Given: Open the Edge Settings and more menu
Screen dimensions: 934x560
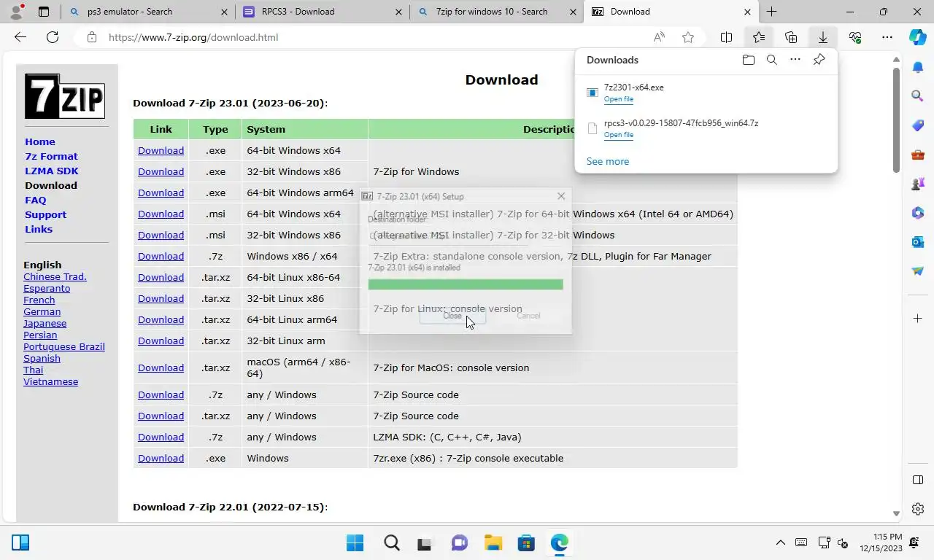Looking at the screenshot, I should tap(887, 37).
